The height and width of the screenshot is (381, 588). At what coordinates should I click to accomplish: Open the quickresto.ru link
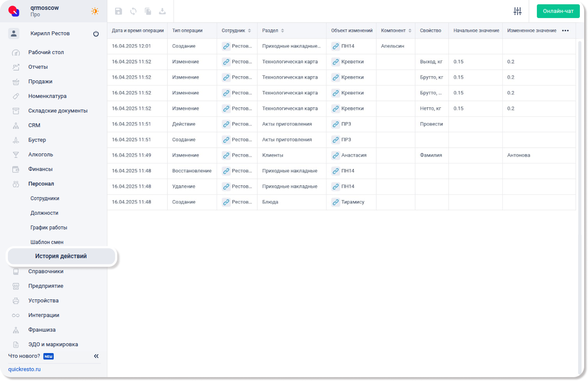coord(24,369)
